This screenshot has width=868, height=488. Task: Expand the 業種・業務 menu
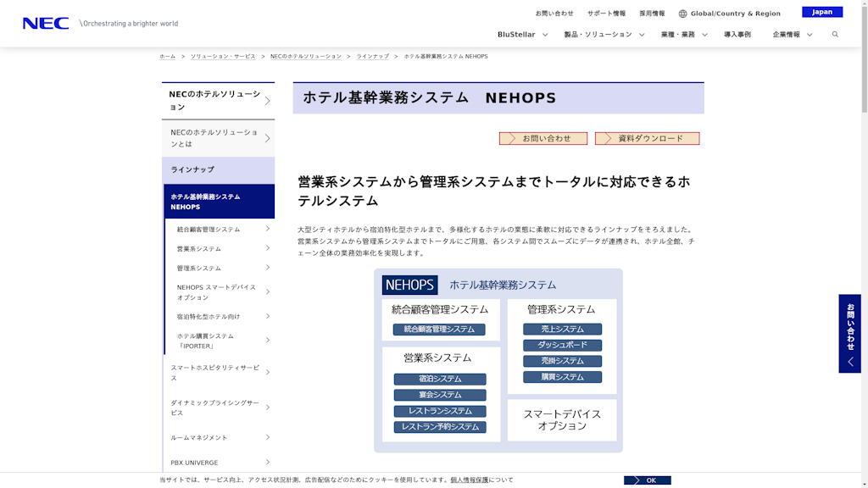(x=683, y=35)
